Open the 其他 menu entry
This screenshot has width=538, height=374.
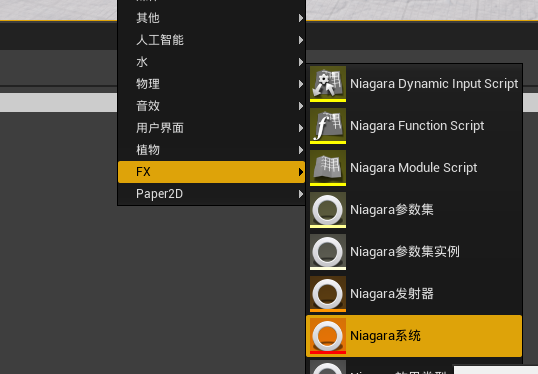click(x=211, y=18)
